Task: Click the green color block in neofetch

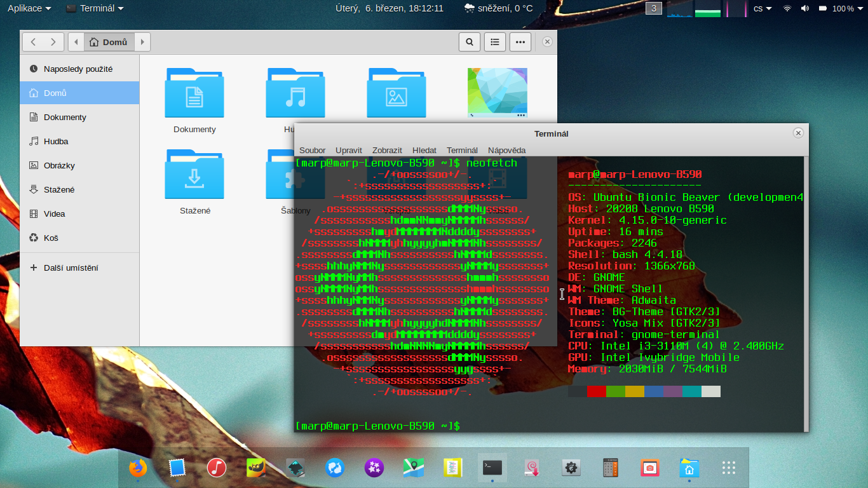Action: tap(616, 391)
